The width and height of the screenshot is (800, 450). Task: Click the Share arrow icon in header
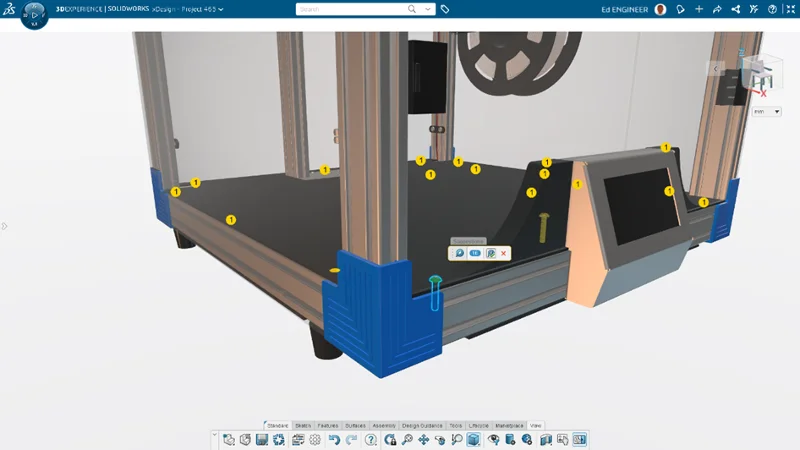point(717,9)
